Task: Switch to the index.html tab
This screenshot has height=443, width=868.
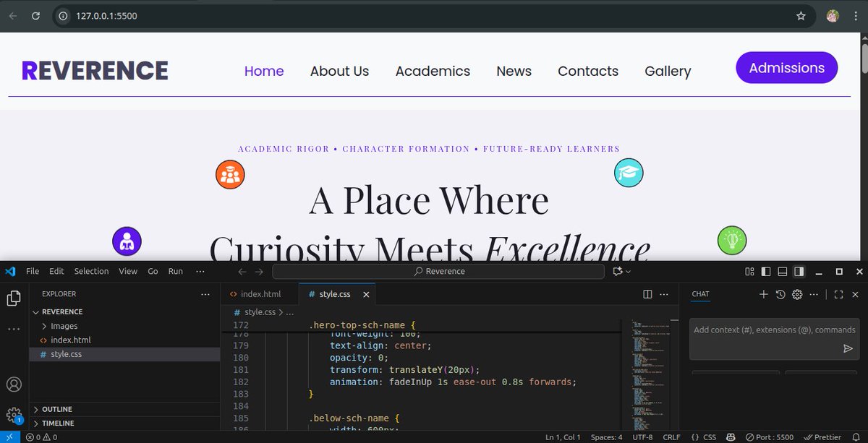Action: pos(259,294)
